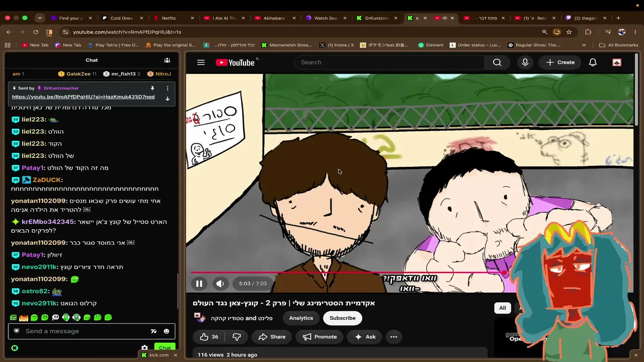Dislike the video with thumbs down

pyautogui.click(x=236, y=337)
